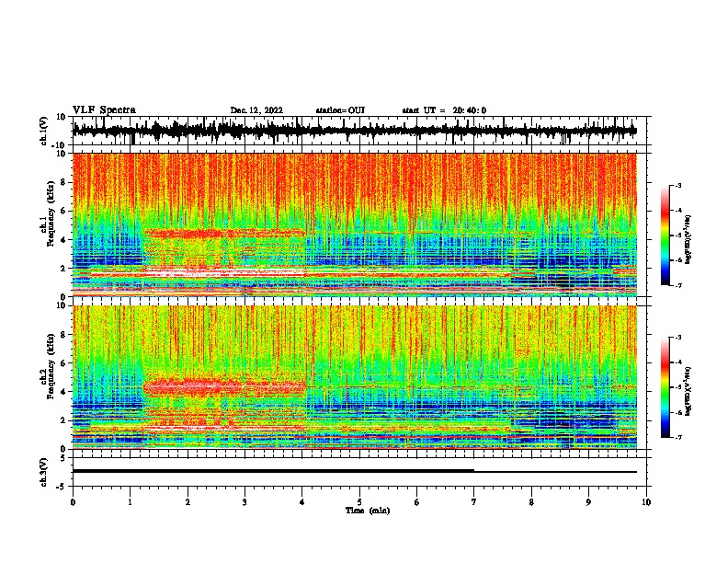Click the "6" kHz tick on ch.2 frequency axis
This screenshot has height=563, width=728.
coord(64,363)
